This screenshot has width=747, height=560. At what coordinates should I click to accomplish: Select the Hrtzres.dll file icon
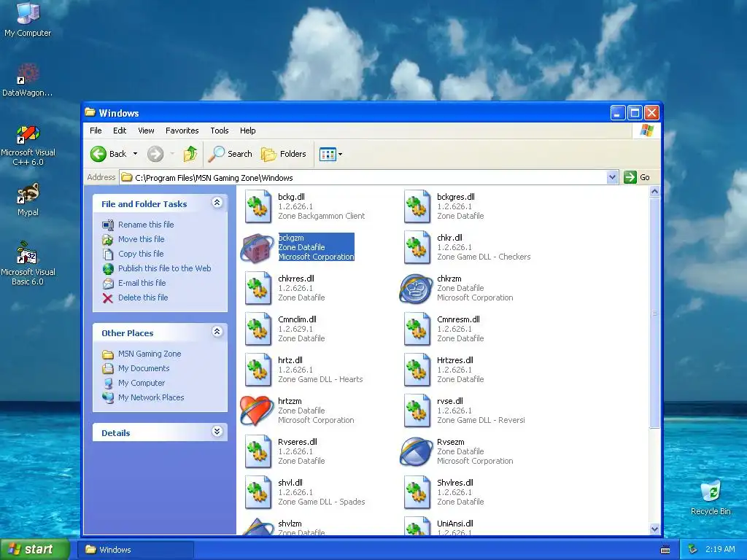[x=417, y=370]
